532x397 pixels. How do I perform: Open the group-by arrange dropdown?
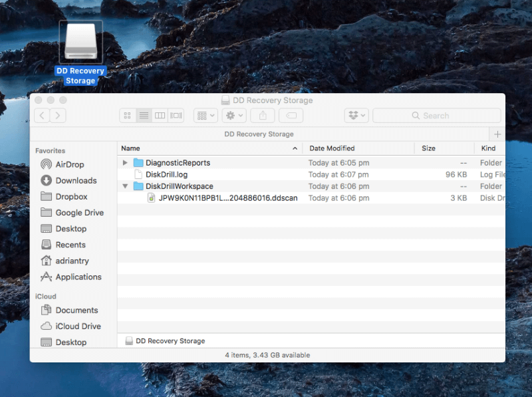coord(205,116)
